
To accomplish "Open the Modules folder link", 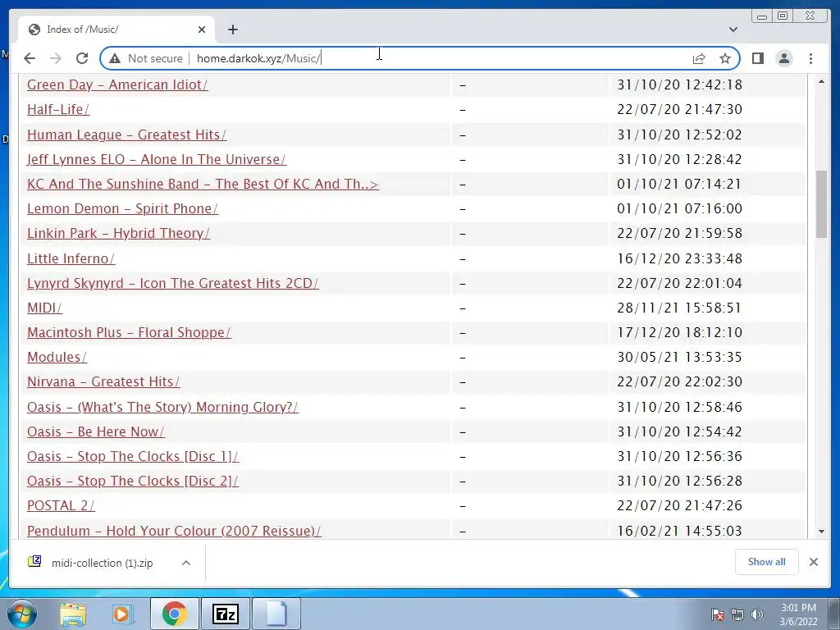I will point(57,357).
